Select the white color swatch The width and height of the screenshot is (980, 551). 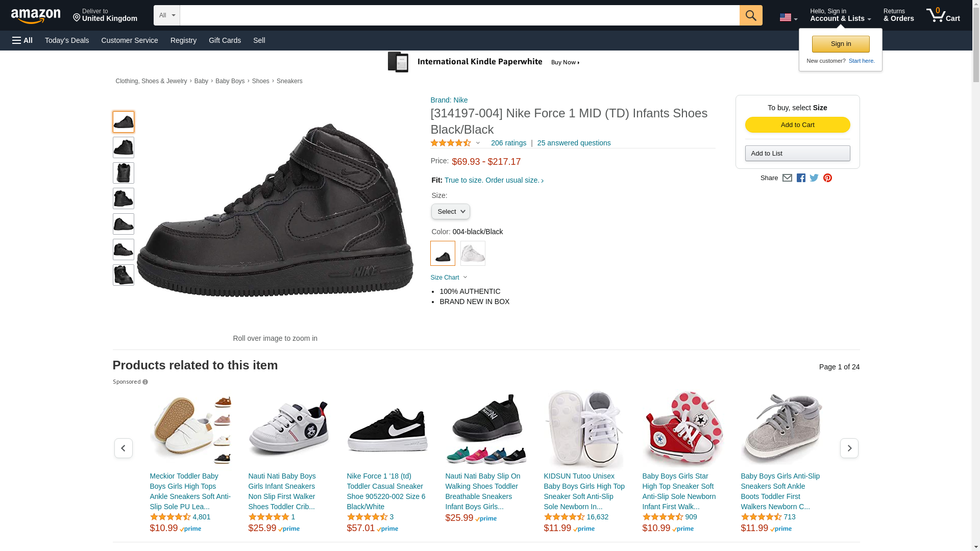[473, 253]
